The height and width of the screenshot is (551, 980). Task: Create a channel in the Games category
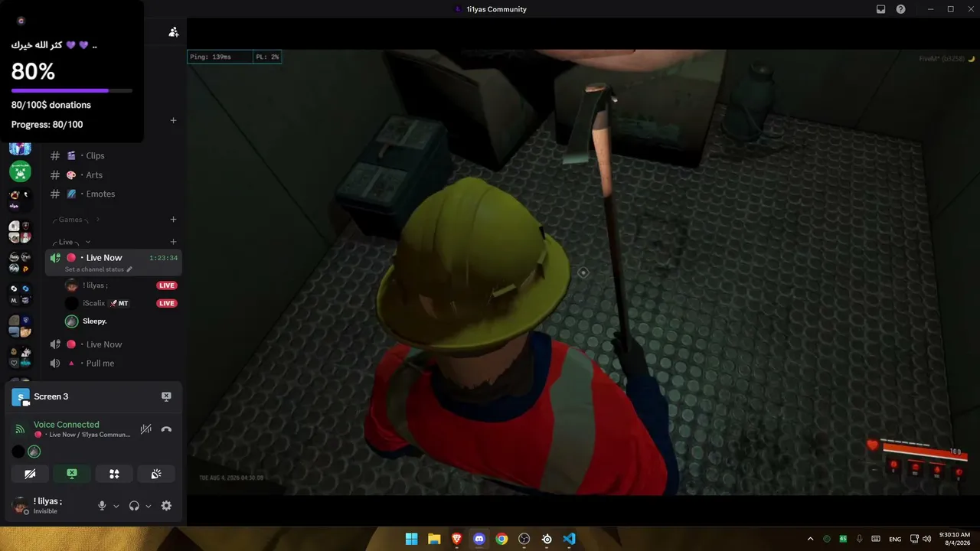pos(173,220)
